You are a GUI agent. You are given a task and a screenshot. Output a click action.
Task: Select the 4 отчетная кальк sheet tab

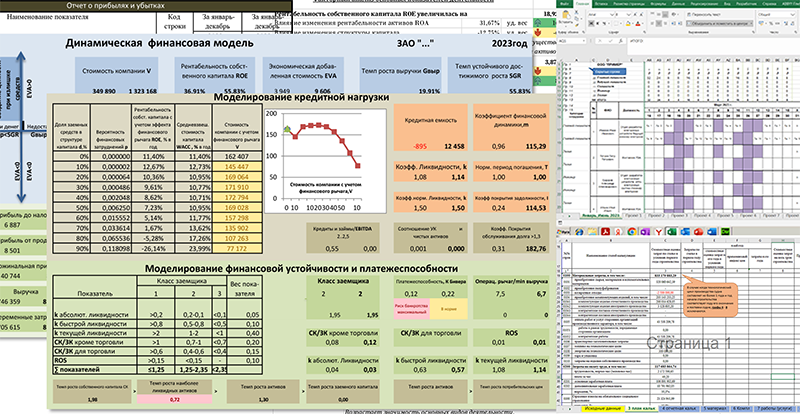[680, 408]
